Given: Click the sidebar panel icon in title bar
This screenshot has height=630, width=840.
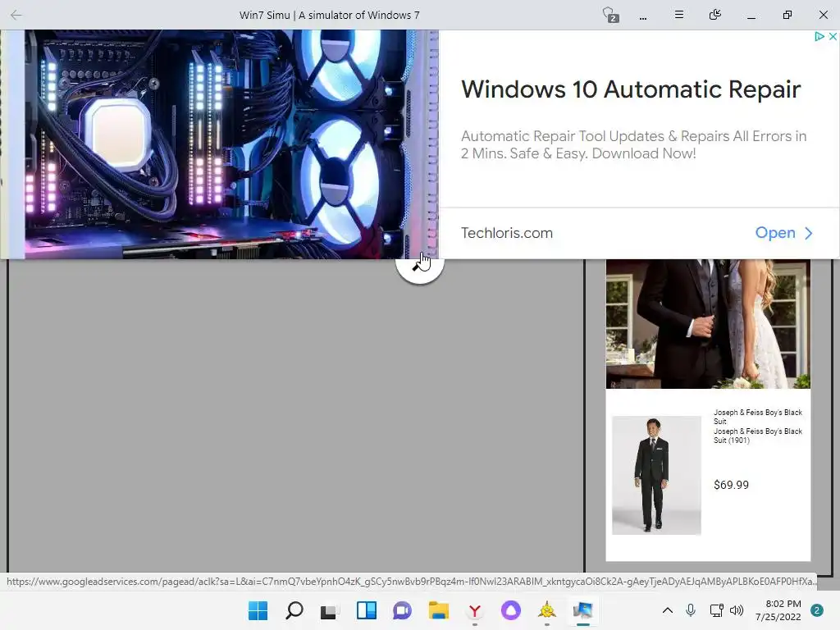Looking at the screenshot, I should click(714, 15).
